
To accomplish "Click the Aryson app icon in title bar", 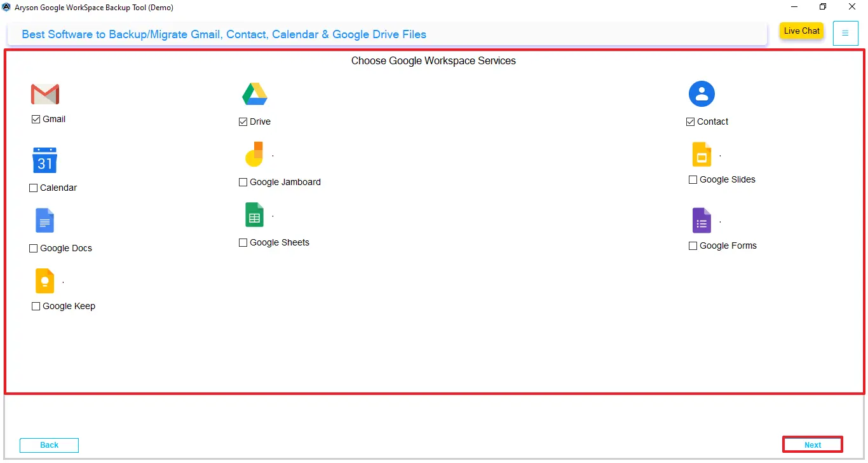I will [6, 7].
